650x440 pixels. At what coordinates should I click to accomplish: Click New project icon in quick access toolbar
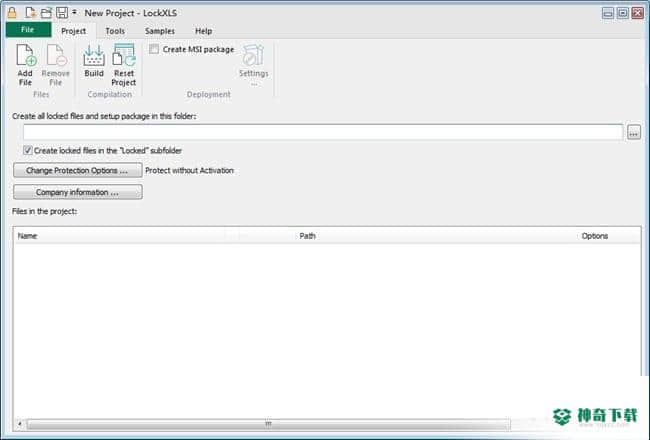pyautogui.click(x=30, y=13)
